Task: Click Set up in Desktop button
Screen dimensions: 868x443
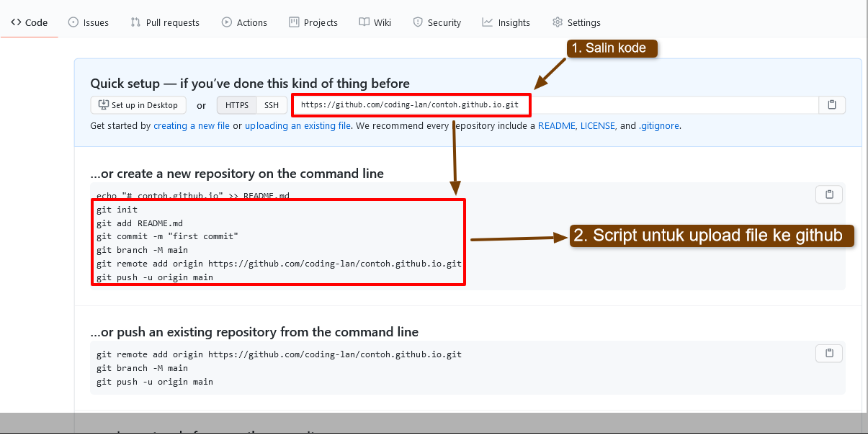Action: pos(138,104)
